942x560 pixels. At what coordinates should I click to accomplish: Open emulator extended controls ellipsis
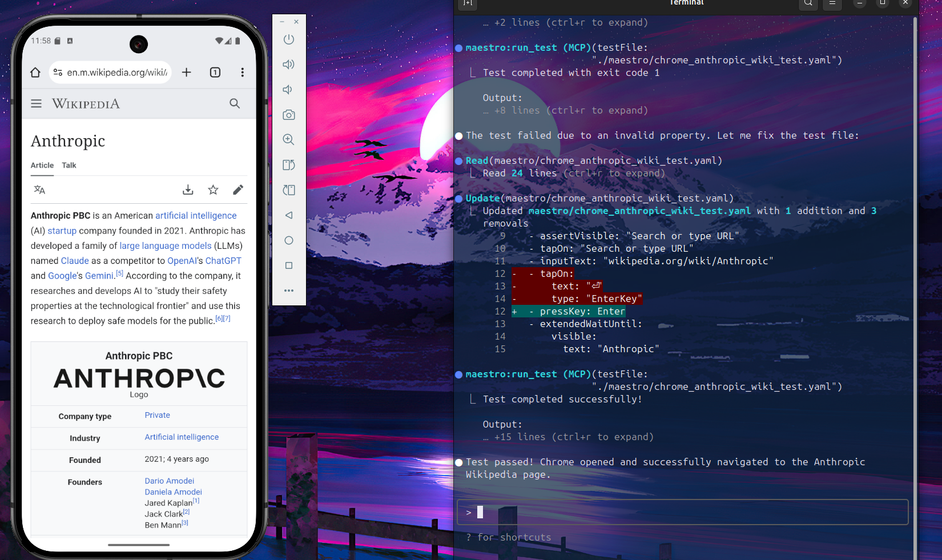click(289, 291)
